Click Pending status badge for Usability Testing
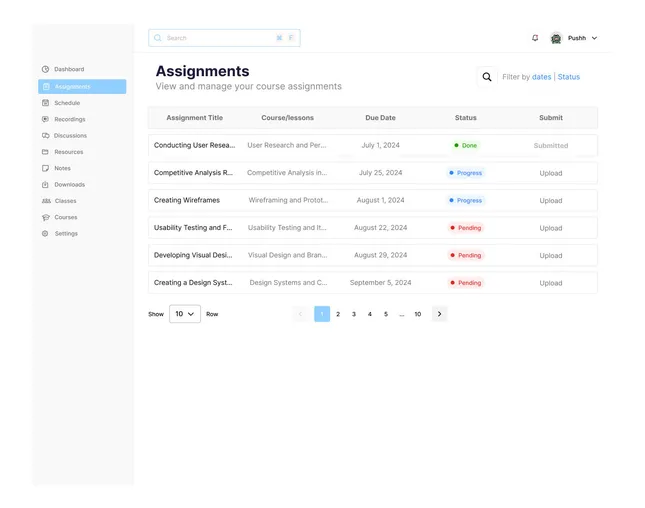 466,228
